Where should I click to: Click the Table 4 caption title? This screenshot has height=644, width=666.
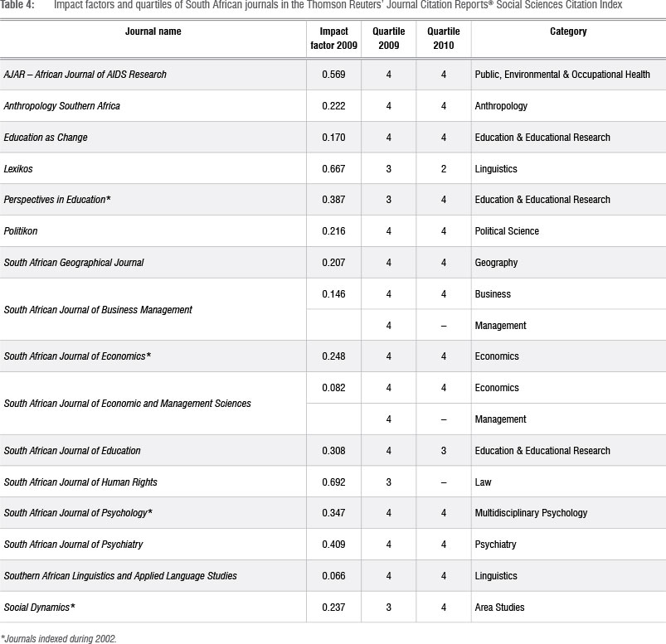click(x=332, y=7)
